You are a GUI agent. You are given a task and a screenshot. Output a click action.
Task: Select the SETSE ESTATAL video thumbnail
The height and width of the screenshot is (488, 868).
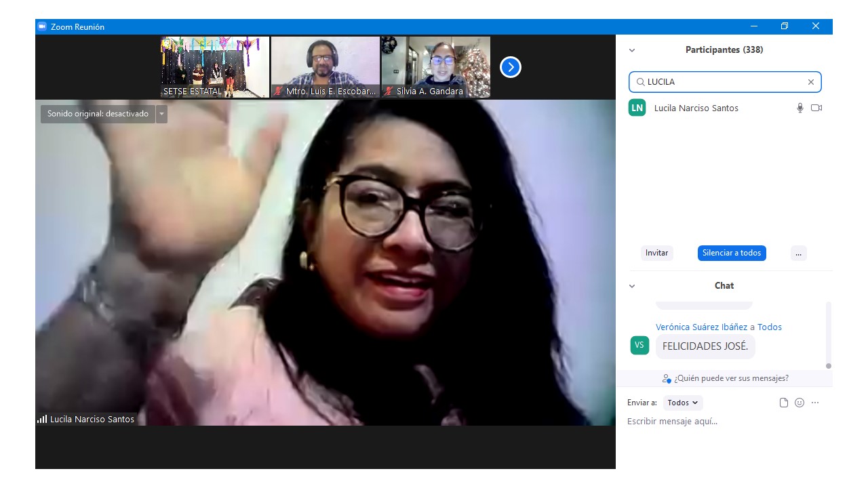215,67
